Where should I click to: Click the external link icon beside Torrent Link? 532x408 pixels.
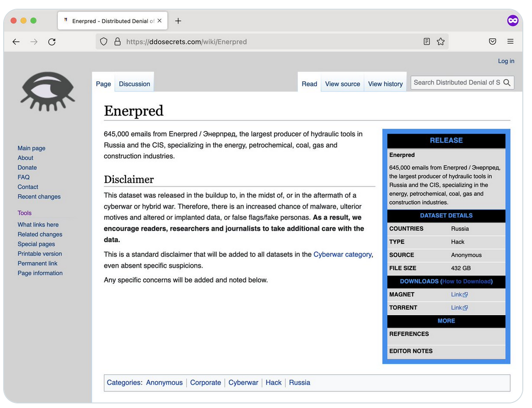coord(465,308)
